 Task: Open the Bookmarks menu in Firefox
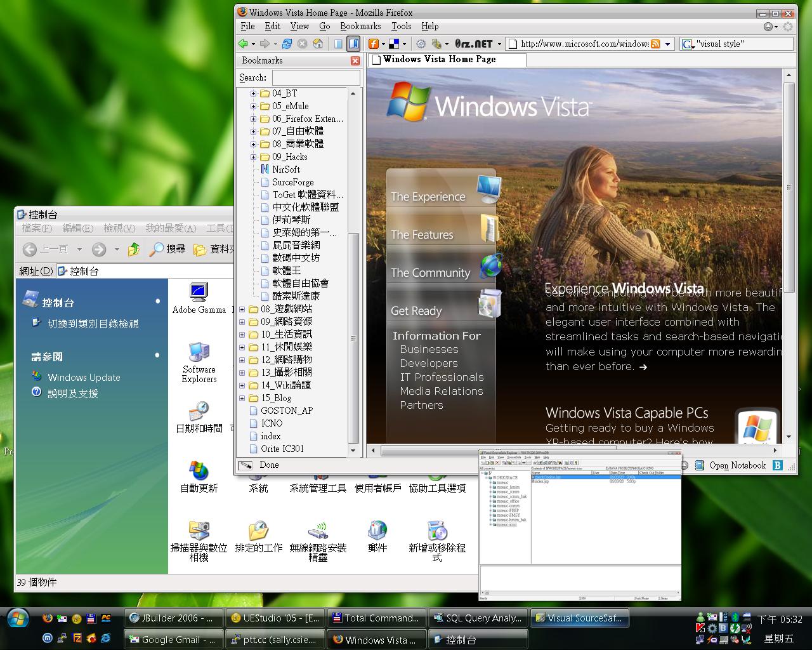point(360,26)
